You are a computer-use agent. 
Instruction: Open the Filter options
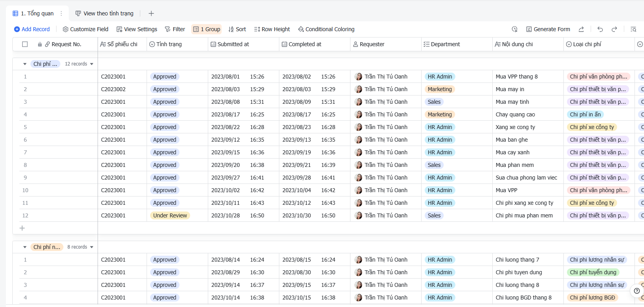point(175,29)
